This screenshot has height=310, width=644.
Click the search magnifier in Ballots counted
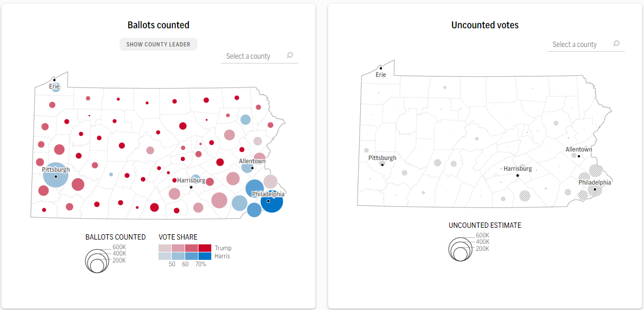[290, 55]
